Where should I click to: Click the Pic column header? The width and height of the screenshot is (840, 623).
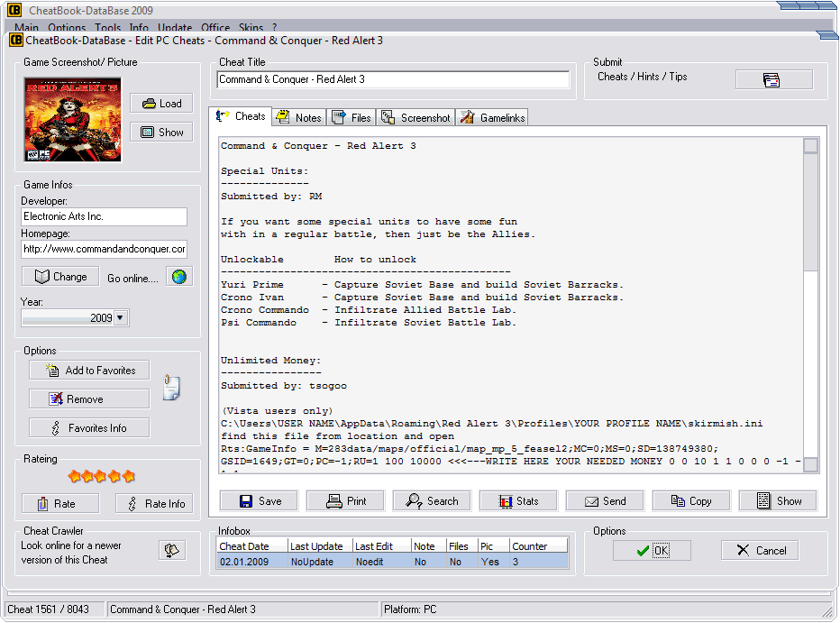493,545
